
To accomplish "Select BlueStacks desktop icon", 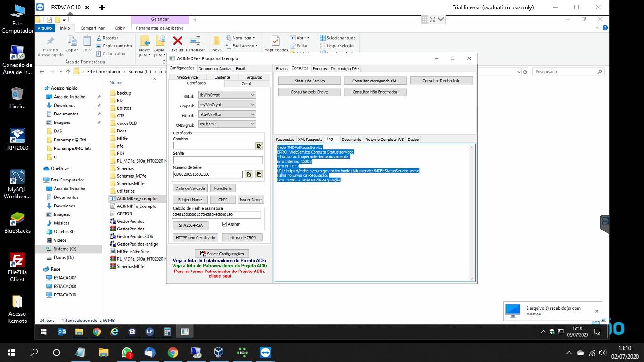I will coord(17,222).
